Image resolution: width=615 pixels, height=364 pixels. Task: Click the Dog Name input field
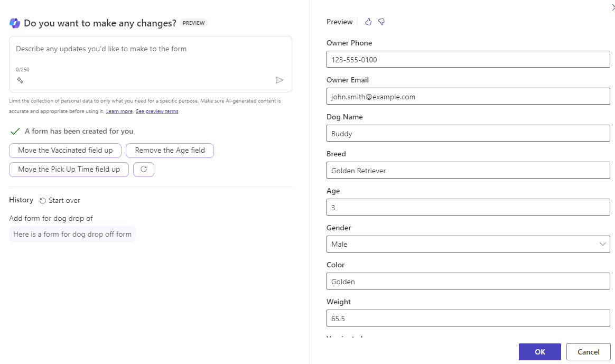click(x=468, y=134)
